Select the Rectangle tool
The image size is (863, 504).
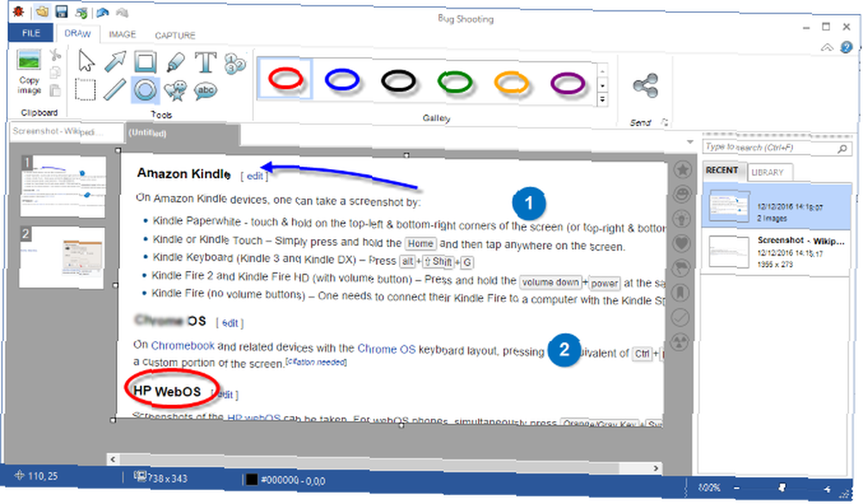[145, 61]
